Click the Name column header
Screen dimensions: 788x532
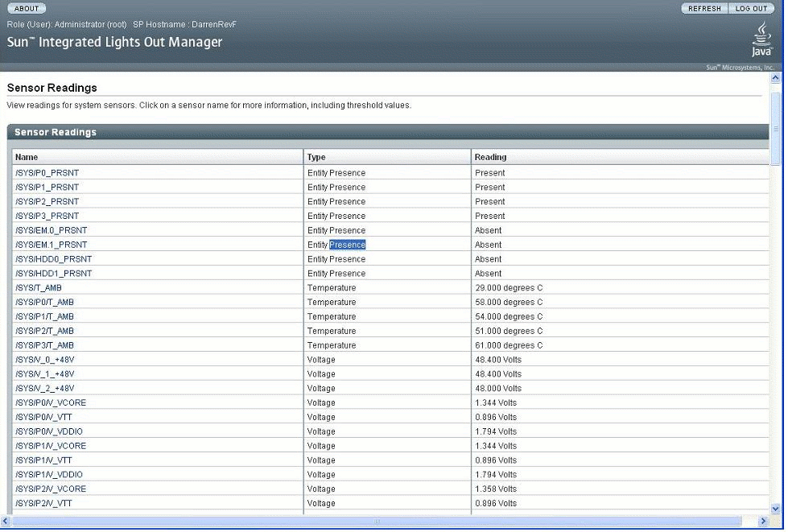click(158, 157)
